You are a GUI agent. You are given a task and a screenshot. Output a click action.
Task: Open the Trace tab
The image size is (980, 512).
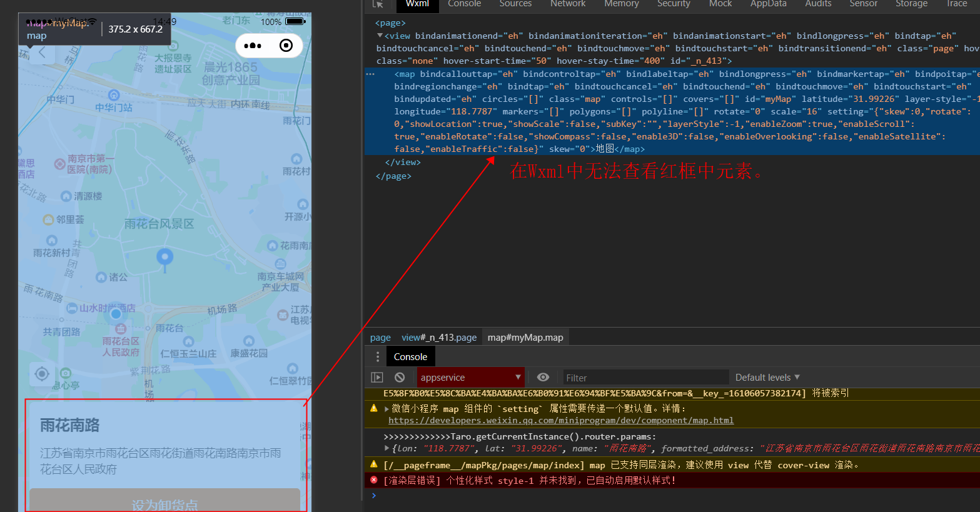pos(956,4)
